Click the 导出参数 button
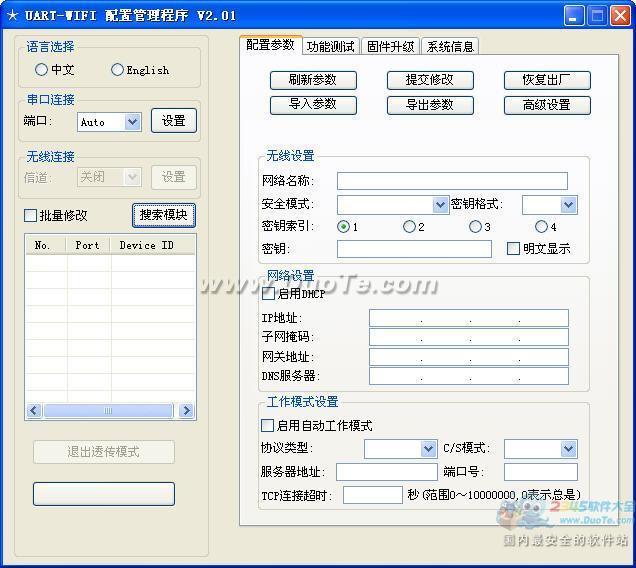Image resolution: width=636 pixels, height=568 pixels. (430, 105)
